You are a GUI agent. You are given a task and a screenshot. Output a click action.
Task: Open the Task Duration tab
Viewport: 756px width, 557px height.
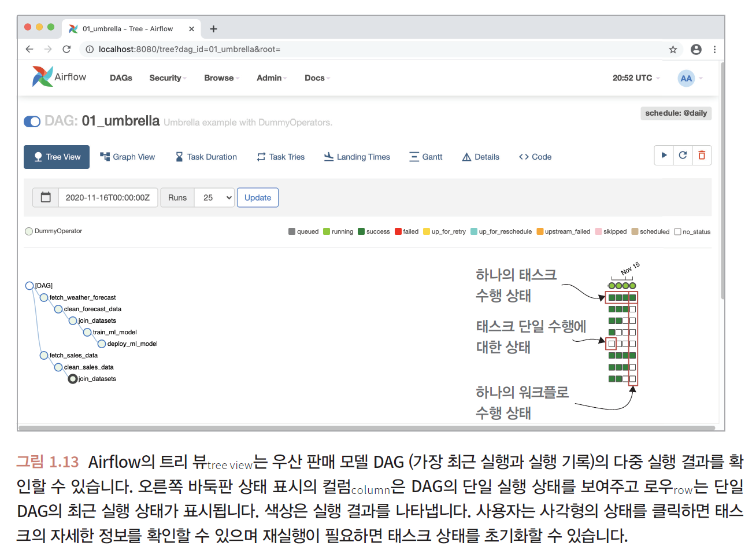(206, 157)
